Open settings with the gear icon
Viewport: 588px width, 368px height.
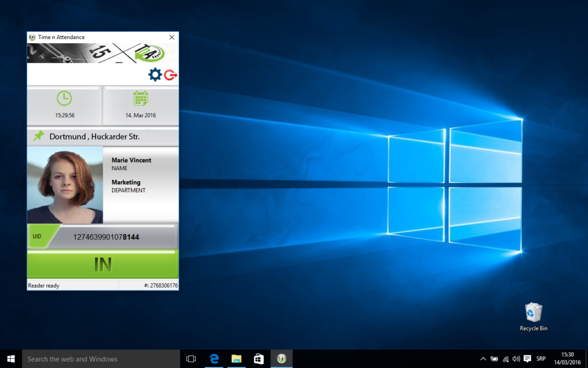pos(155,75)
